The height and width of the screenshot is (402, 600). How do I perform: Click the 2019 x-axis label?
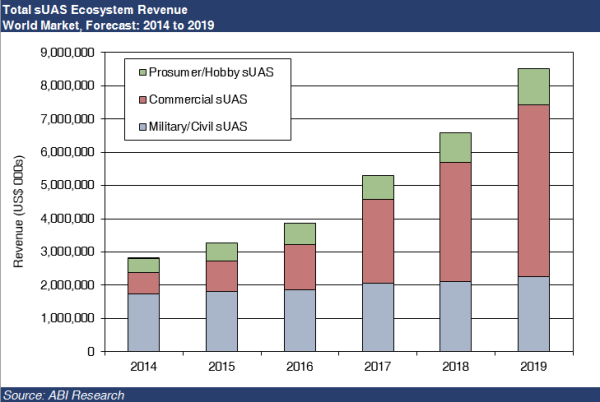533,366
